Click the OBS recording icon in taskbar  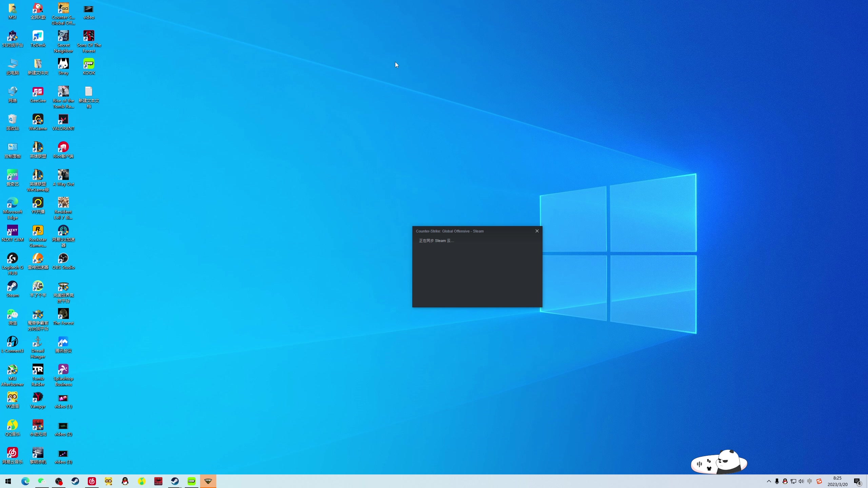[x=59, y=481]
